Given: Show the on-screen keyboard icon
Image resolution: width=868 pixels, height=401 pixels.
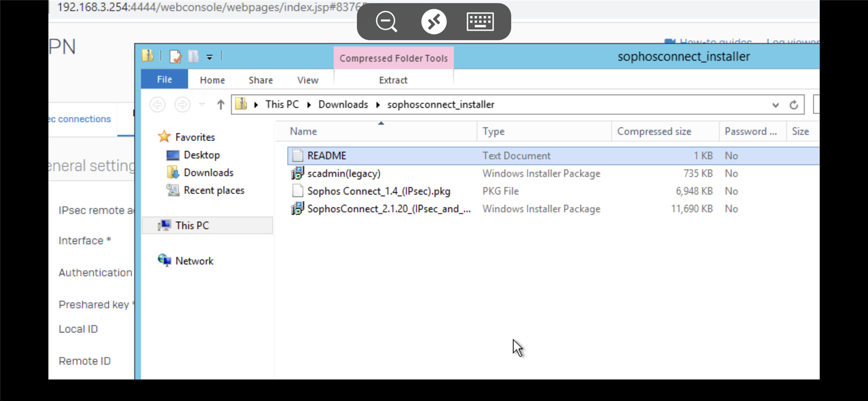Looking at the screenshot, I should [x=480, y=22].
